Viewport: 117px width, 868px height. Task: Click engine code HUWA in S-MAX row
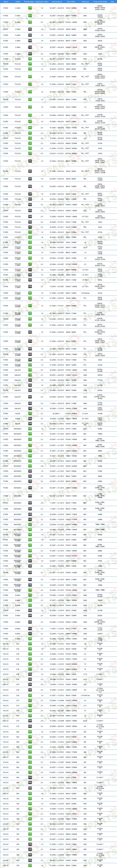coord(100,605)
